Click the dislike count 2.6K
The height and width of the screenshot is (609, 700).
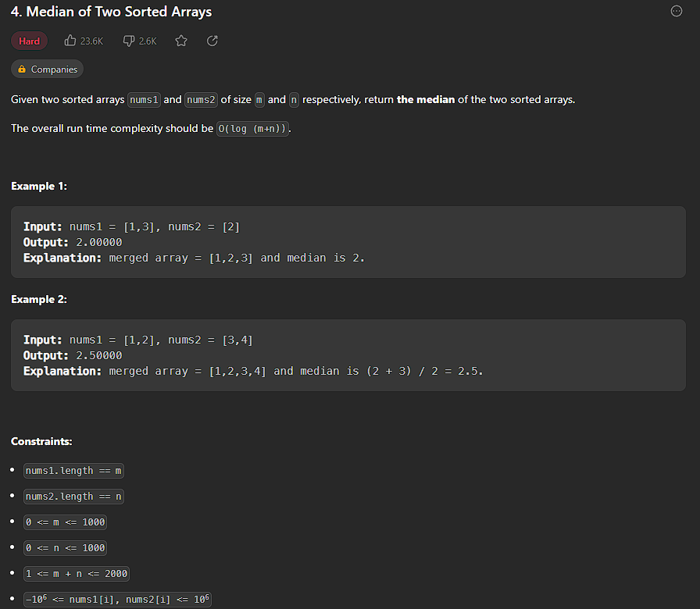point(147,41)
